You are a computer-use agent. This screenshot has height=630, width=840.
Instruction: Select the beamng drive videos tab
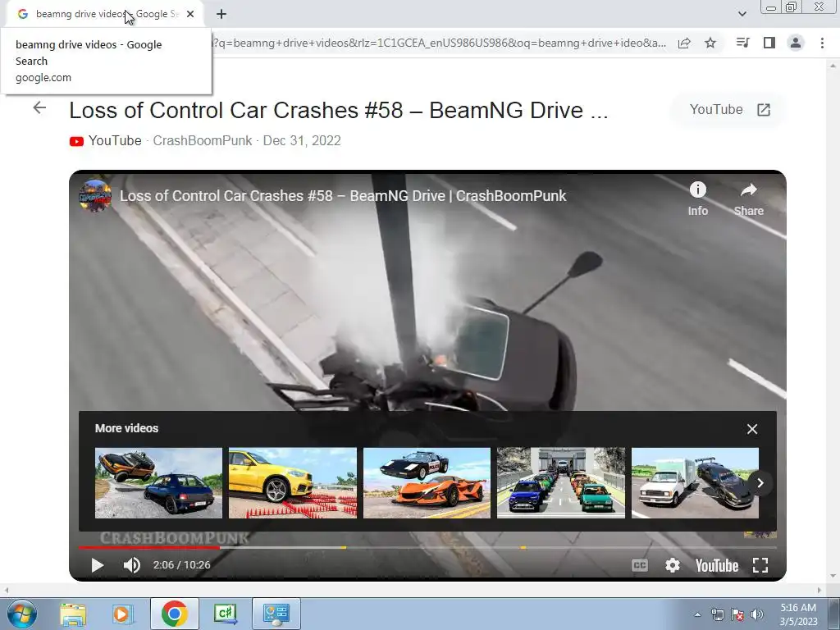click(x=106, y=14)
